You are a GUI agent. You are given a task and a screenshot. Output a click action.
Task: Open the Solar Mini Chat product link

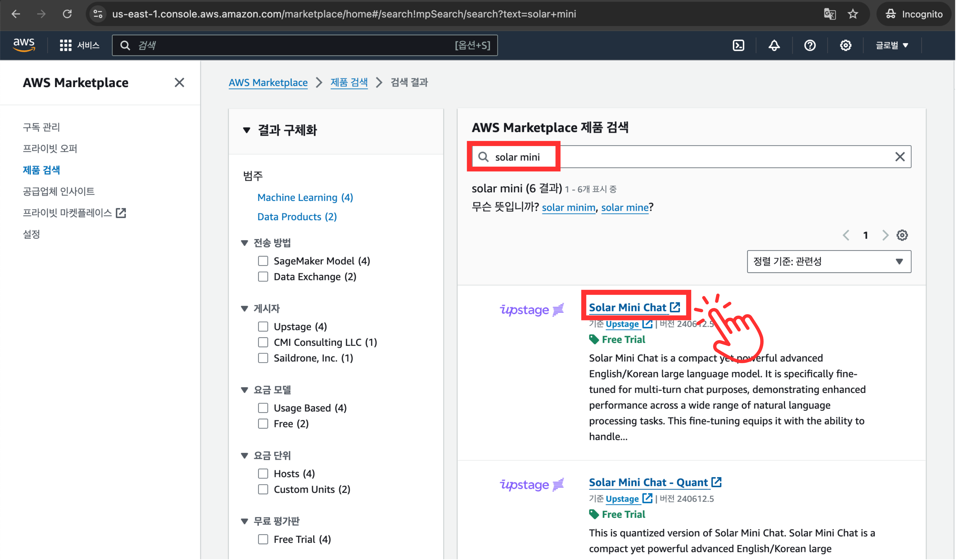click(634, 307)
